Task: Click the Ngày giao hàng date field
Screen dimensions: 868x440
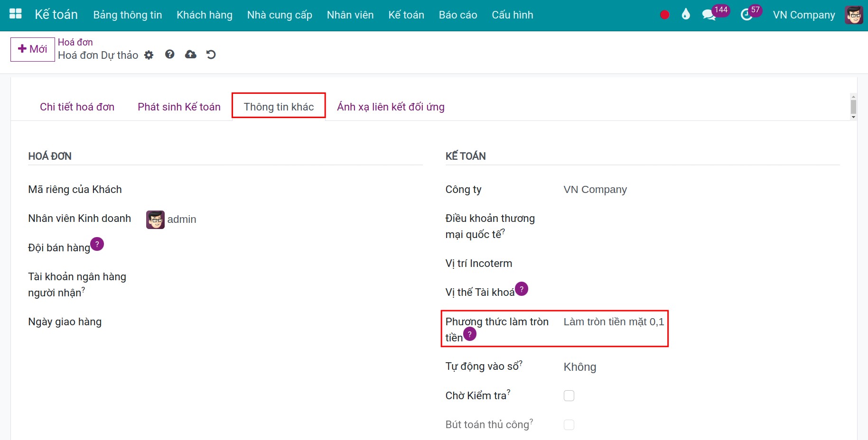Action: click(284, 322)
